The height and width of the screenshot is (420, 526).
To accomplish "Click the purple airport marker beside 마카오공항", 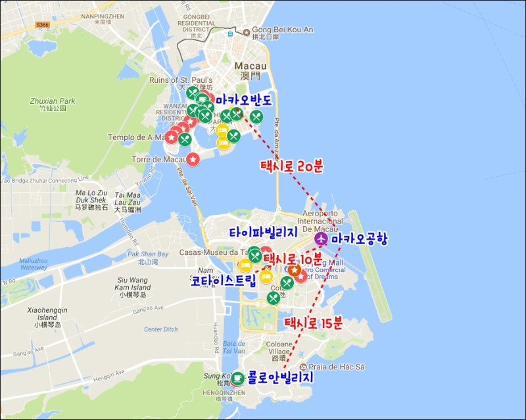I will tap(321, 239).
